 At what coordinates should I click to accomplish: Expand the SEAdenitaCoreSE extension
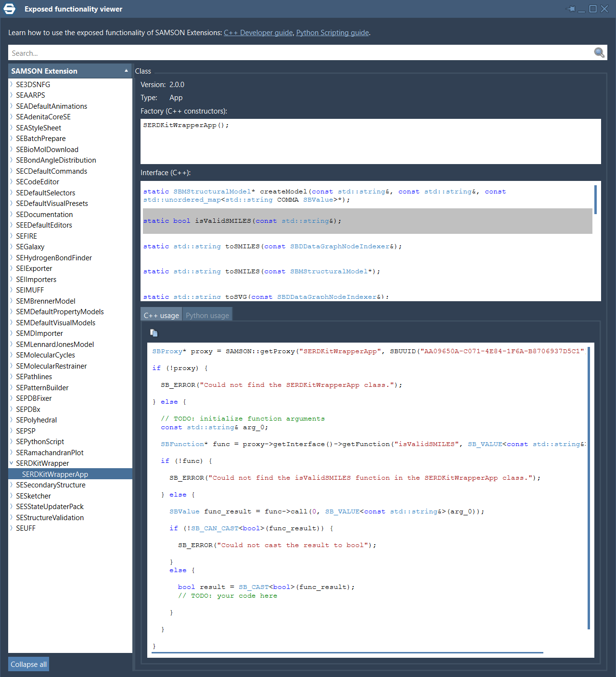[12, 116]
